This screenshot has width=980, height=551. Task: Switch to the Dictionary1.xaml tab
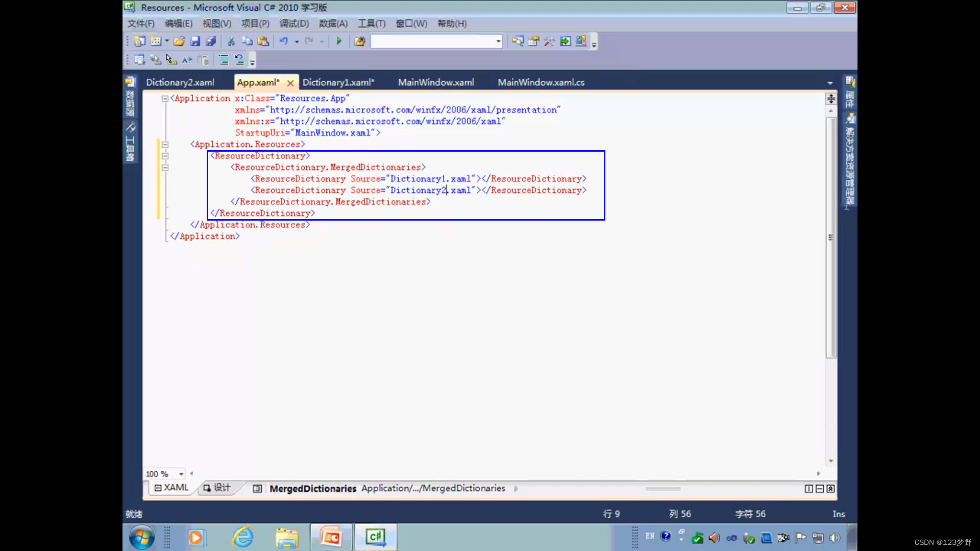338,82
